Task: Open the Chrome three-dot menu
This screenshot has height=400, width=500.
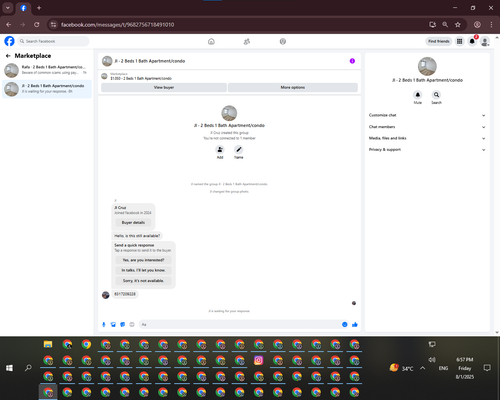Action: pyautogui.click(x=491, y=24)
